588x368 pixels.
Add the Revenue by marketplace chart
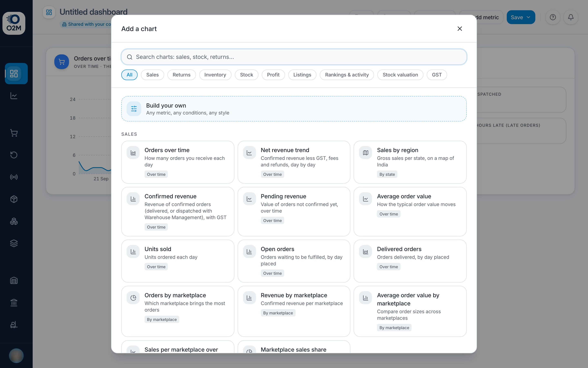pos(294,311)
